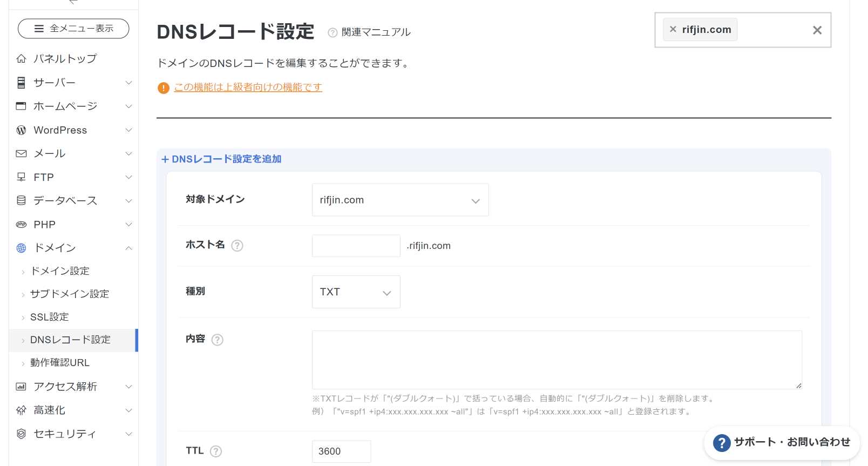This screenshot has width=868, height=466.
Task: Clear the domain selector with the large X
Action: (817, 30)
